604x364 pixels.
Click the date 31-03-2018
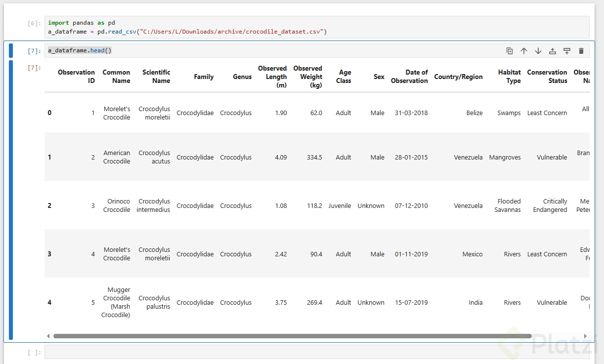pyautogui.click(x=411, y=113)
